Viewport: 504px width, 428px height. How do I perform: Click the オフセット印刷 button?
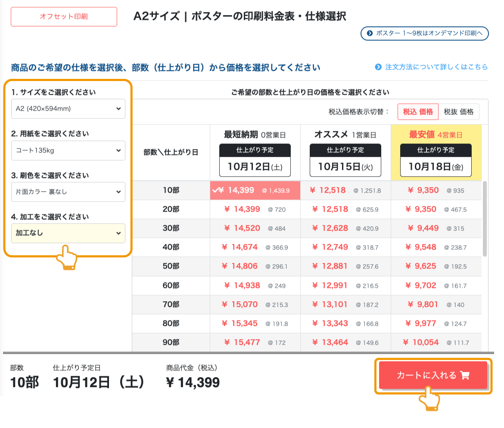63,17
